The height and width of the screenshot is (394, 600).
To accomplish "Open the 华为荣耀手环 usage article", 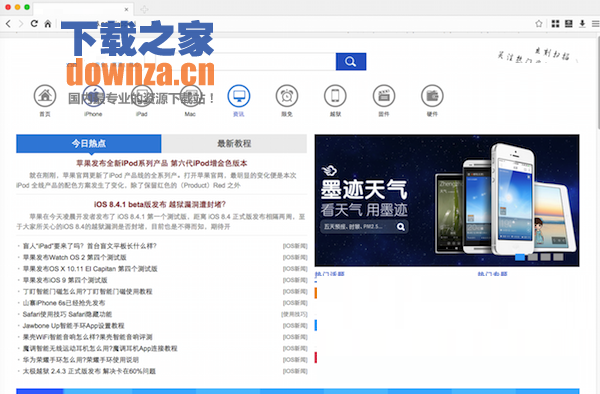I will click(x=81, y=360).
